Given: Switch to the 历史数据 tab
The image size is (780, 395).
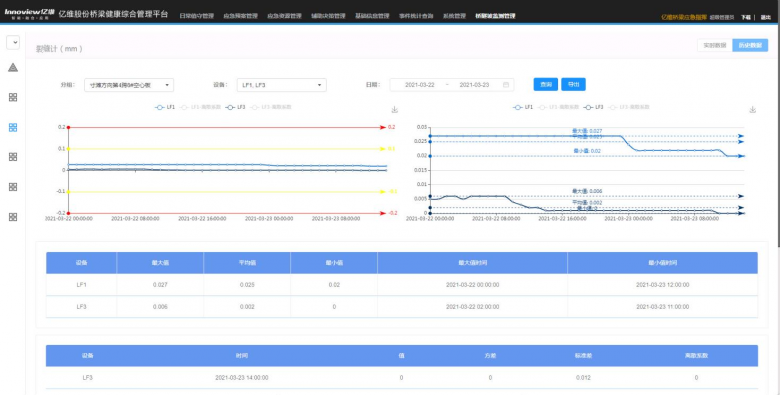Looking at the screenshot, I should pyautogui.click(x=750, y=45).
